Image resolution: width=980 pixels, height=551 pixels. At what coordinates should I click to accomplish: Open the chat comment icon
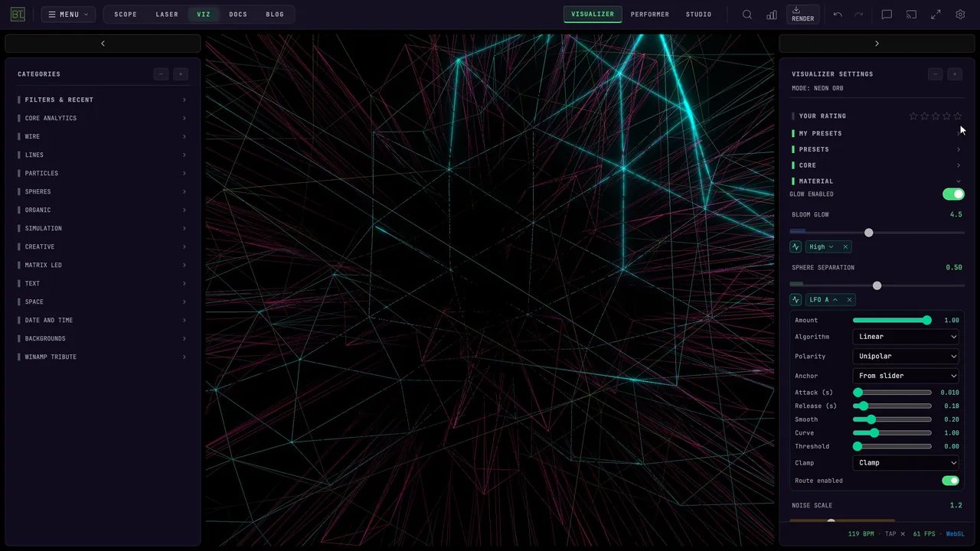887,15
